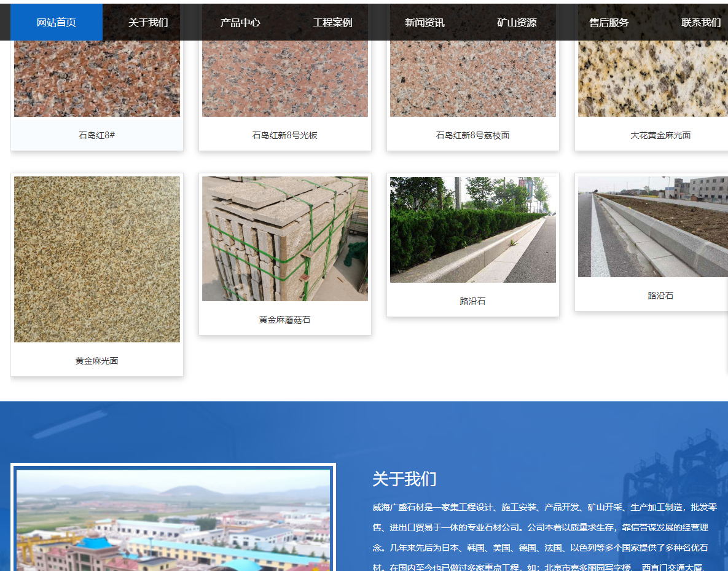The width and height of the screenshot is (728, 571).
Task: Click the 关于我们 section heading
Action: click(404, 479)
